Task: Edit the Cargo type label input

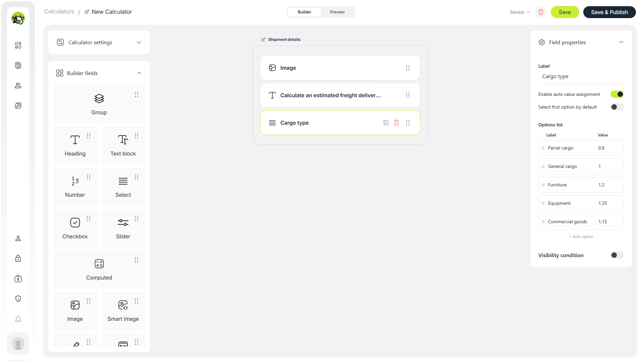Action: 581,76
